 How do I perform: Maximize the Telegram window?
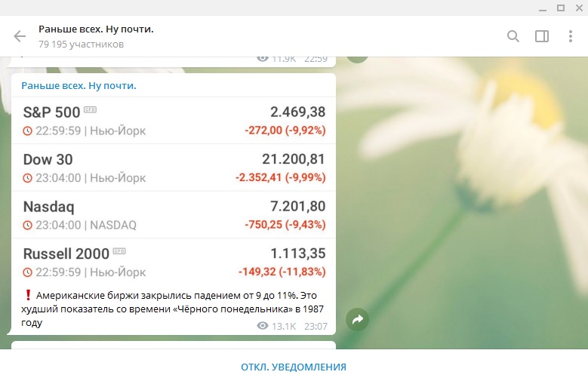tap(560, 8)
